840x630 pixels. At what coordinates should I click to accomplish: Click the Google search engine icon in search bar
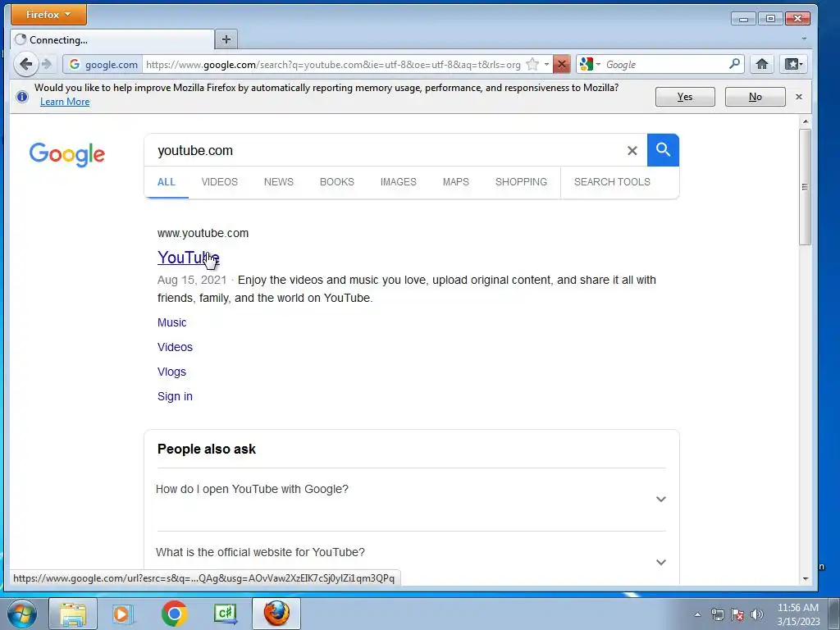[587, 64]
